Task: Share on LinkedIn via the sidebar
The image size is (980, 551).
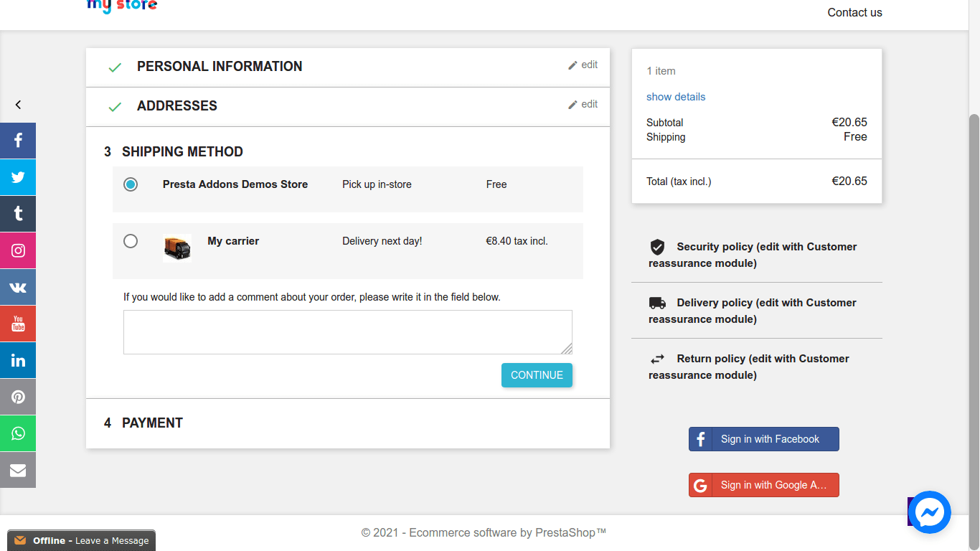Action: 18,360
